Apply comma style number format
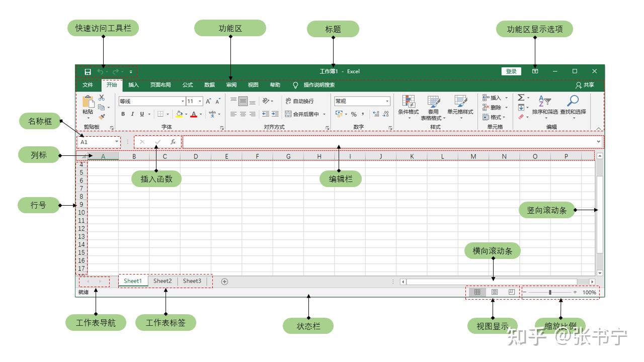 363,114
